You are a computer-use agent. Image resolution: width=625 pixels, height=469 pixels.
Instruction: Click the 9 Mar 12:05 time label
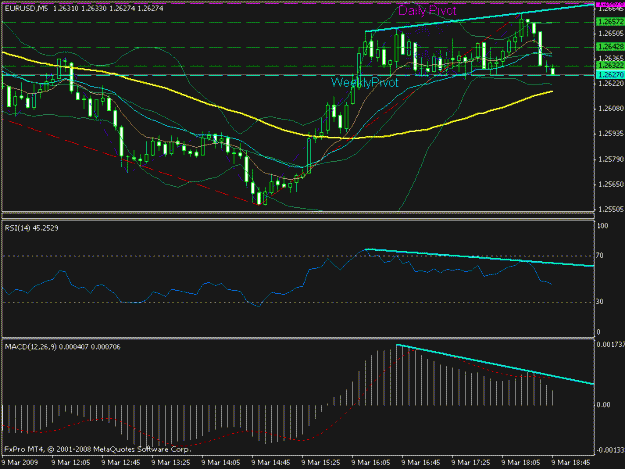(71, 463)
